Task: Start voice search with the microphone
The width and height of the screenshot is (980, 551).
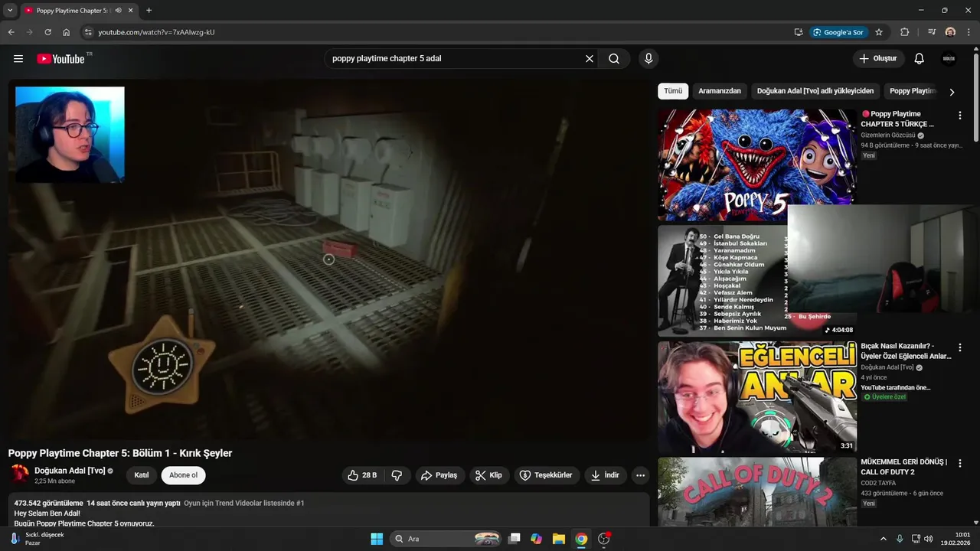Action: (648, 59)
